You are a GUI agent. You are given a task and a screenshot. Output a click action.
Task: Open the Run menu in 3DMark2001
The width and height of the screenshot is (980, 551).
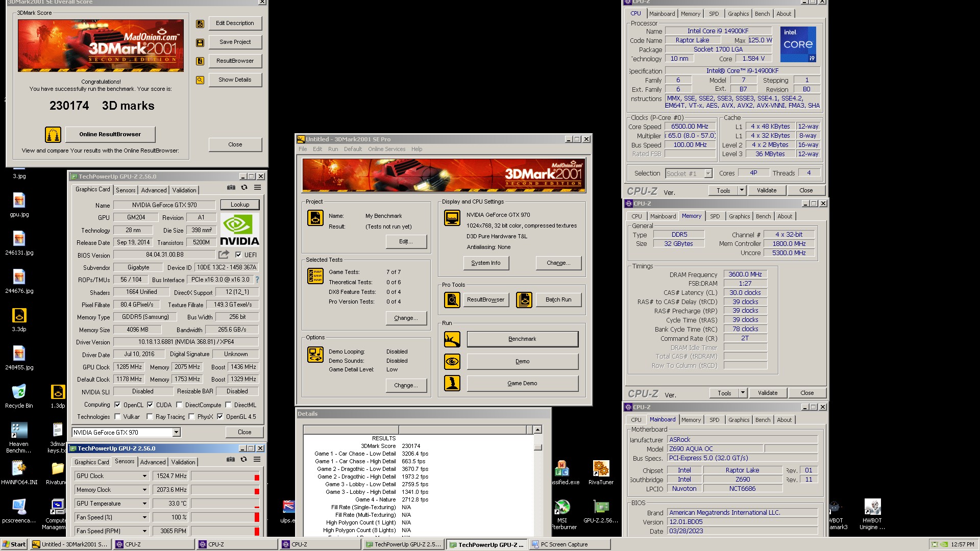333,149
